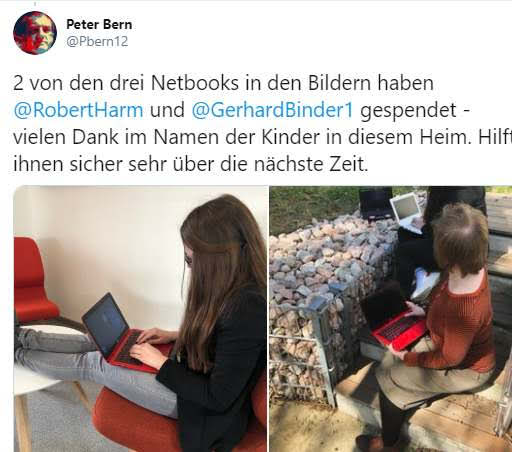Viewport: 512px width, 452px height.
Task: Visit the @RobertHarm mention
Action: [78, 110]
